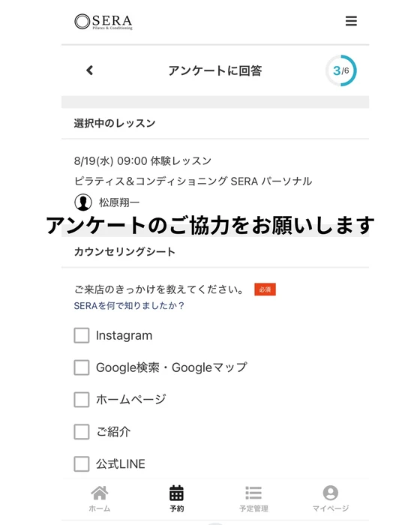
Task: Open the 予定管理 list icon
Action: (253, 493)
